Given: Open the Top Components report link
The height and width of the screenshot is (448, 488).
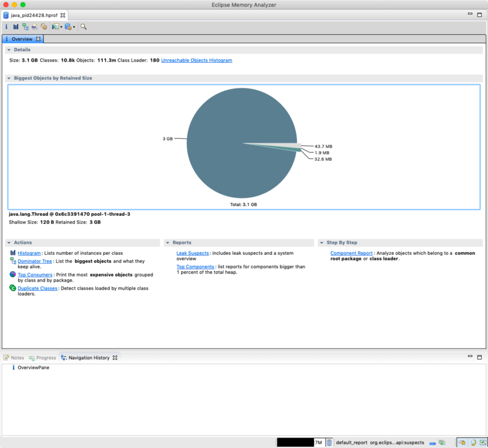Looking at the screenshot, I should 195,267.
